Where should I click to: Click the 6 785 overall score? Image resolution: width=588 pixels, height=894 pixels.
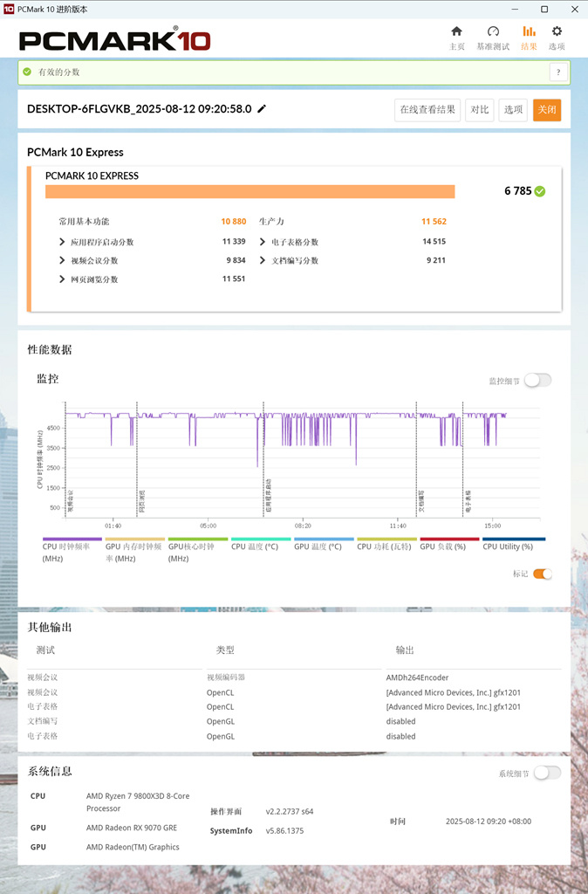tap(518, 191)
